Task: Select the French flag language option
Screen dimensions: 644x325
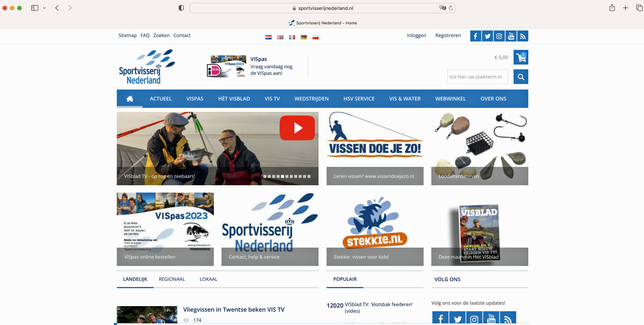Action: tap(292, 37)
